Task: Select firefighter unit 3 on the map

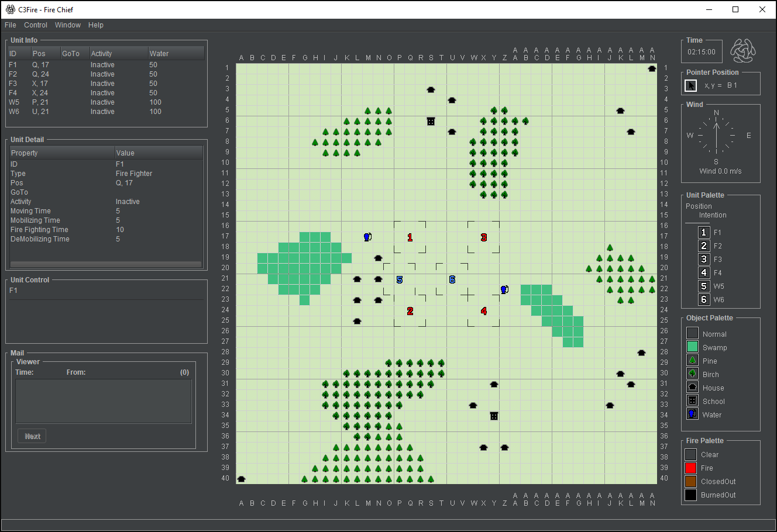Action: (x=484, y=237)
